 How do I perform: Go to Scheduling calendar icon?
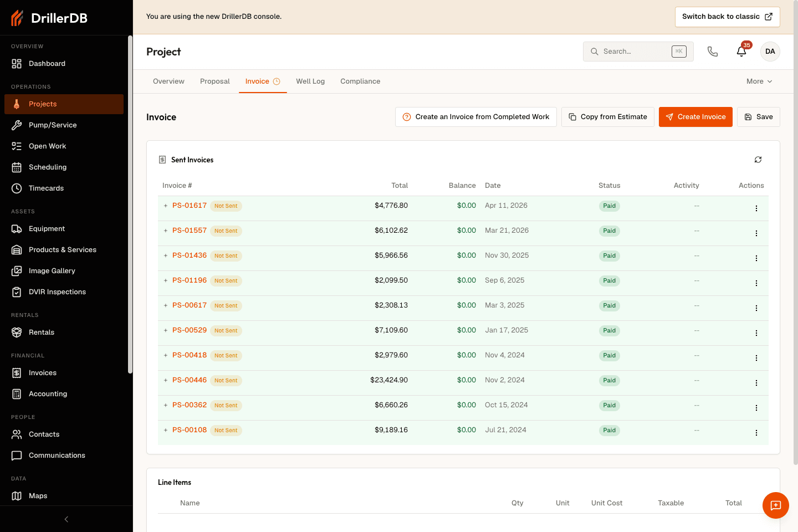click(x=17, y=167)
